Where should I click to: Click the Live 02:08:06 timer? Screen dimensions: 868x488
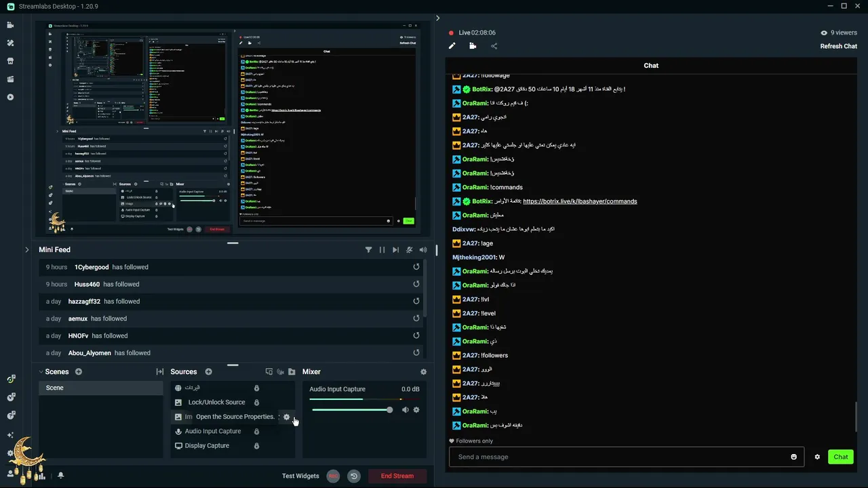(x=477, y=33)
